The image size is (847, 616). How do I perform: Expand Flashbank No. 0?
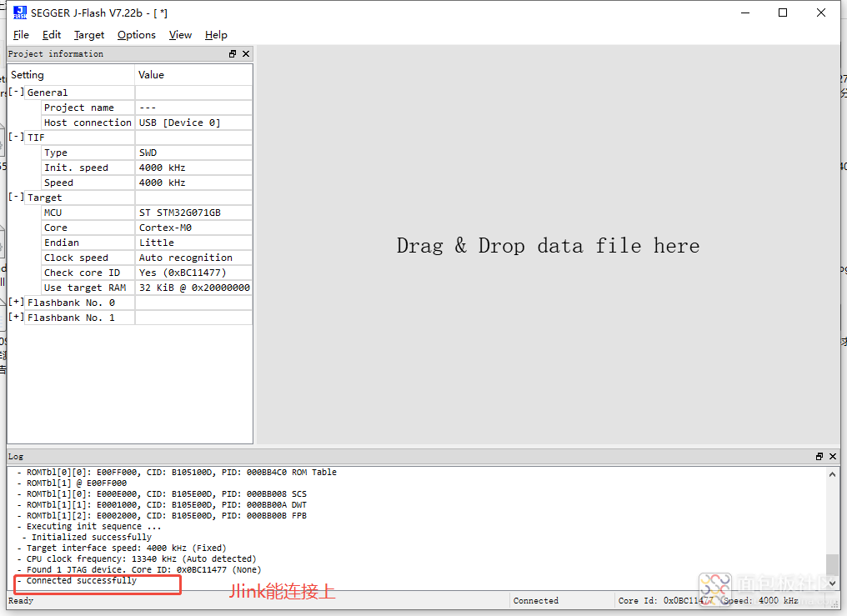(x=16, y=303)
